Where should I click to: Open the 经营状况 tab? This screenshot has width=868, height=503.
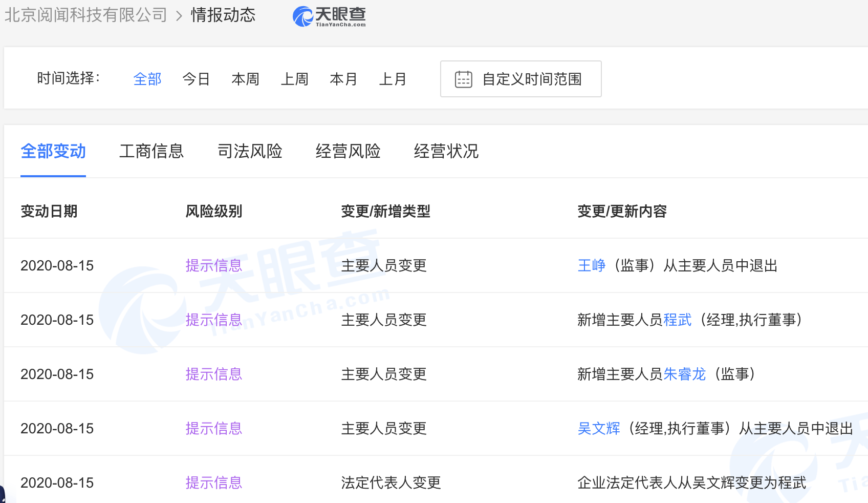446,152
